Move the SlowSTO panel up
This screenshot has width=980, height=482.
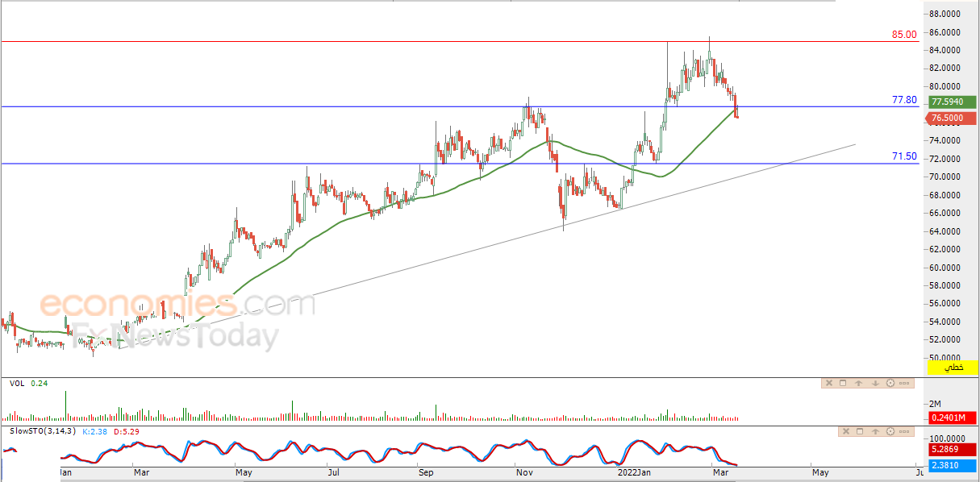[x=875, y=431]
